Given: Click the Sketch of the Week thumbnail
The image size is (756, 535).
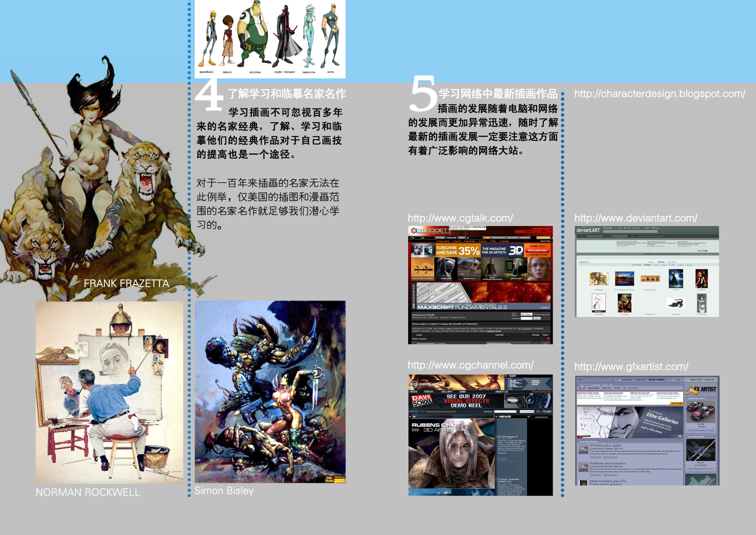Looking at the screenshot, I should pos(423,269).
